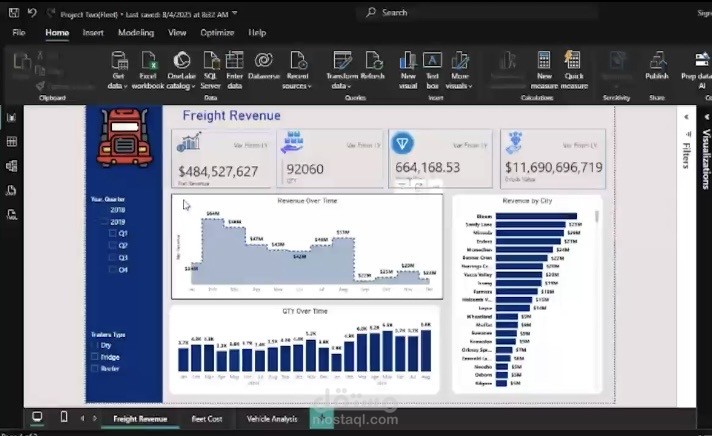Image resolution: width=712 pixels, height=436 pixels.
Task: Click the Save icon in title bar
Action: click(14, 13)
